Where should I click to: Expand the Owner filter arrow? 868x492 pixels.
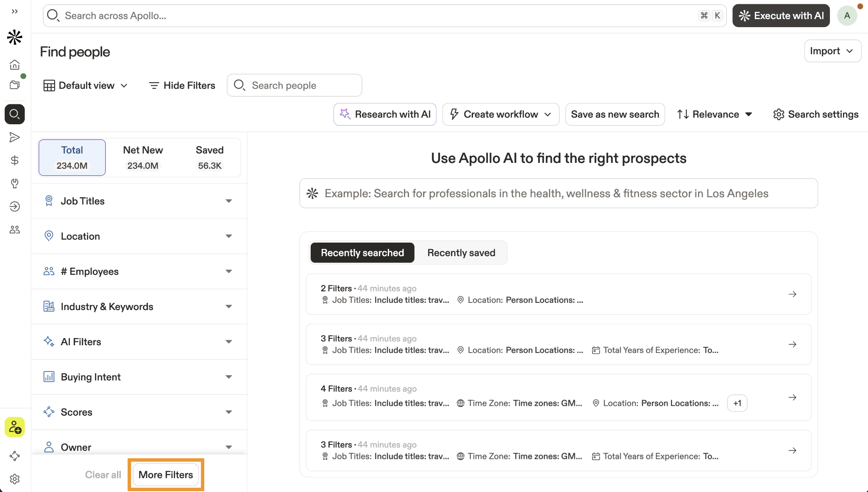pyautogui.click(x=229, y=447)
